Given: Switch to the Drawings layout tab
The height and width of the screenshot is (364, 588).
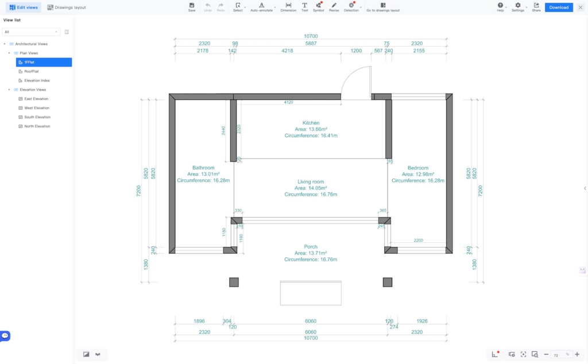Looking at the screenshot, I should pyautogui.click(x=67, y=7).
